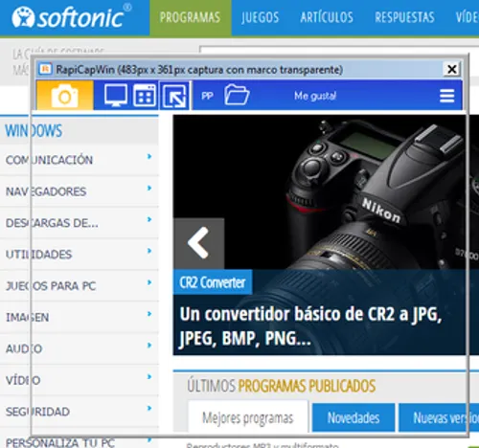This screenshot has width=479, height=448.
Task: Click the WINDOWS category heading
Action: tap(34, 131)
